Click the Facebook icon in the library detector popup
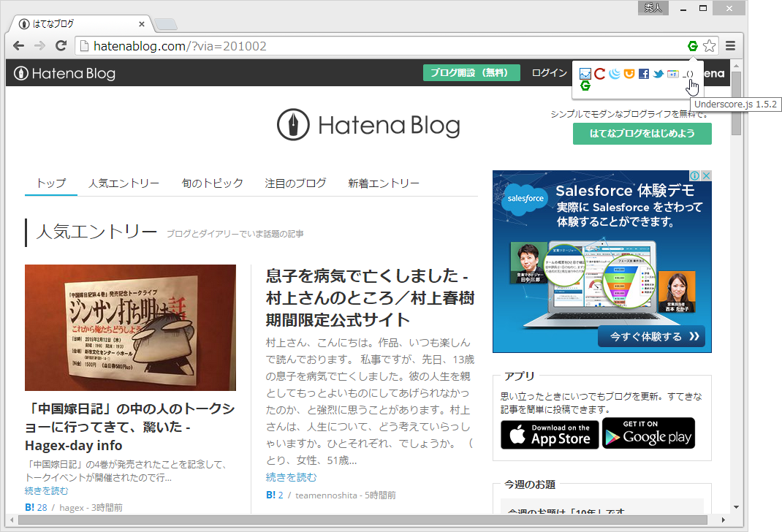Screen dimensions: 782x532 click(x=644, y=73)
